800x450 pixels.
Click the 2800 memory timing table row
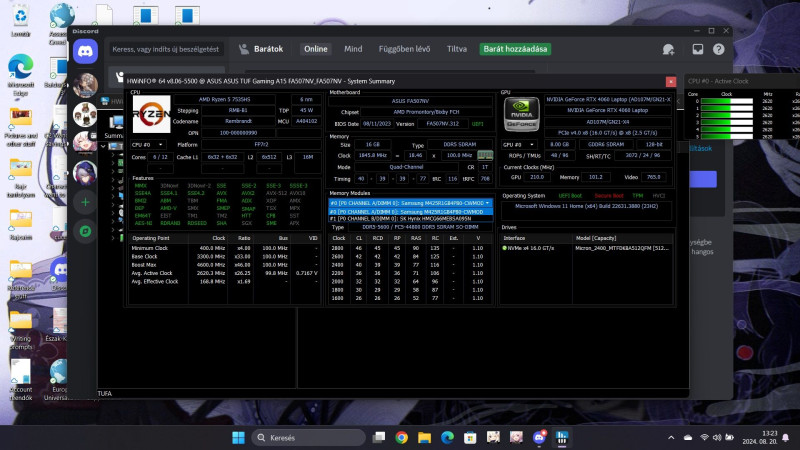click(411, 248)
